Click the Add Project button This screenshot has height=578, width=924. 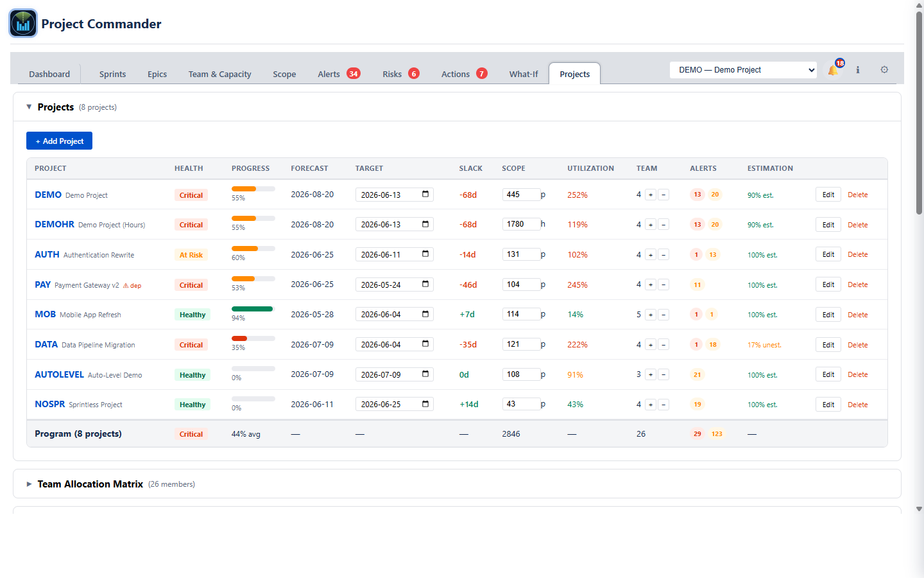click(59, 141)
